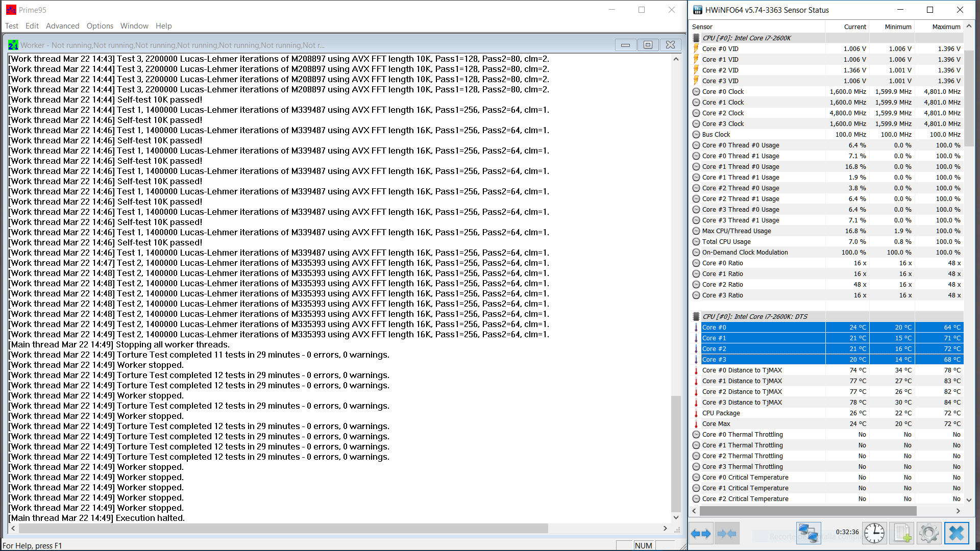
Task: Click the Prime95 Worker window icon
Action: coord(13,45)
